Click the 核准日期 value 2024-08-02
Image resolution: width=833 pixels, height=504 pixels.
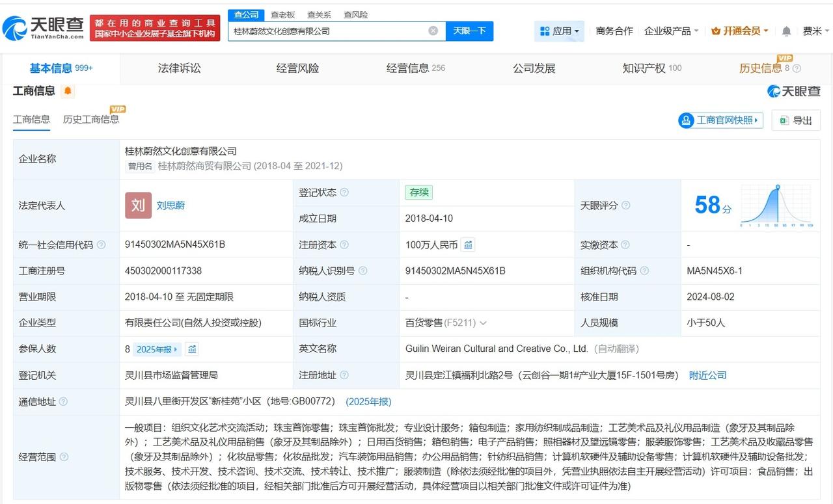tap(711, 297)
